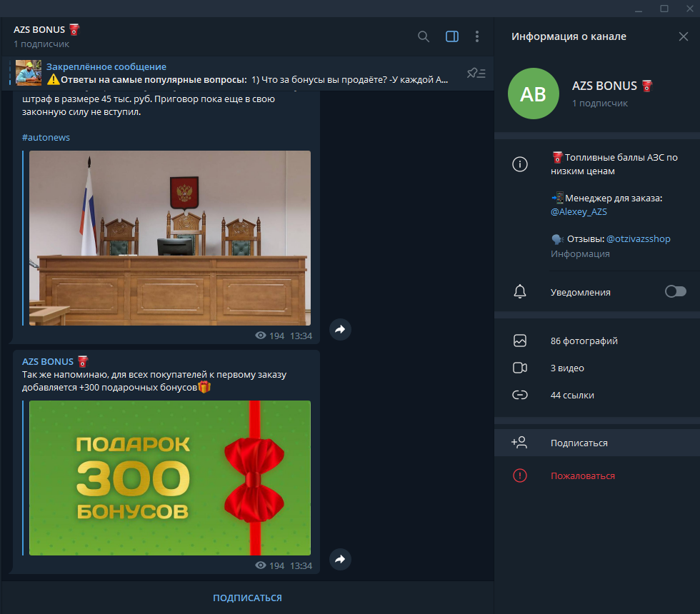Forward the 300 bonuses gift post
The width and height of the screenshot is (700, 614).
click(340, 559)
